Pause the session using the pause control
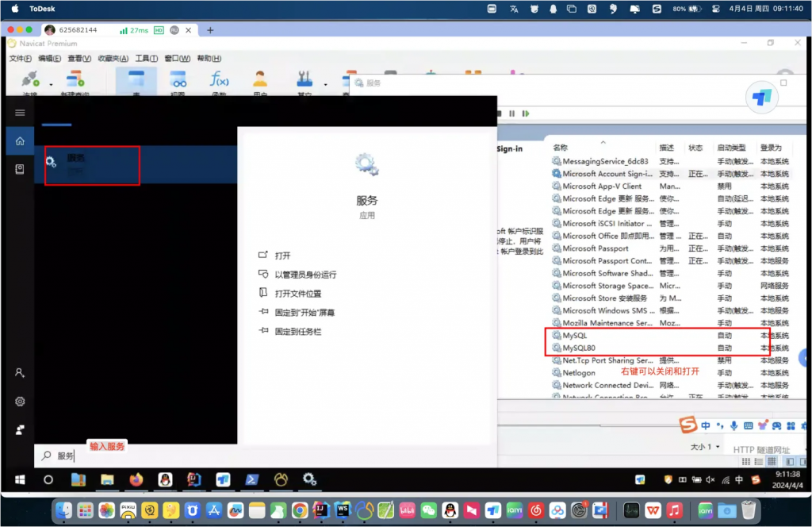The height and width of the screenshot is (527, 812). point(511,113)
